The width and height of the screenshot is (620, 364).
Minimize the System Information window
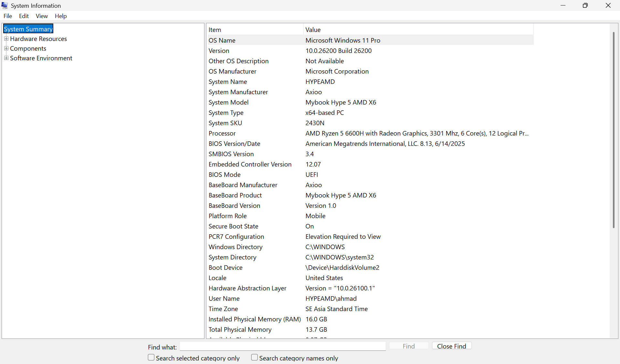(x=563, y=5)
